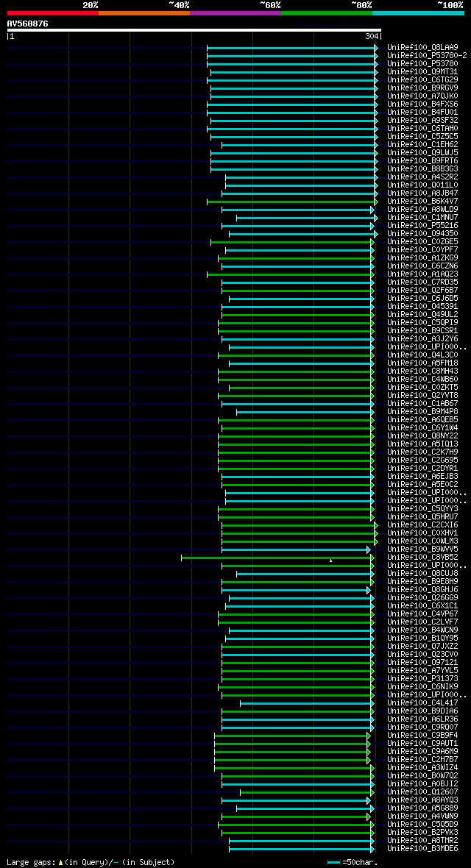The height and width of the screenshot is (868, 471).
Task: Select the UniRef100_B4WCN9 label
Action: click(x=422, y=630)
